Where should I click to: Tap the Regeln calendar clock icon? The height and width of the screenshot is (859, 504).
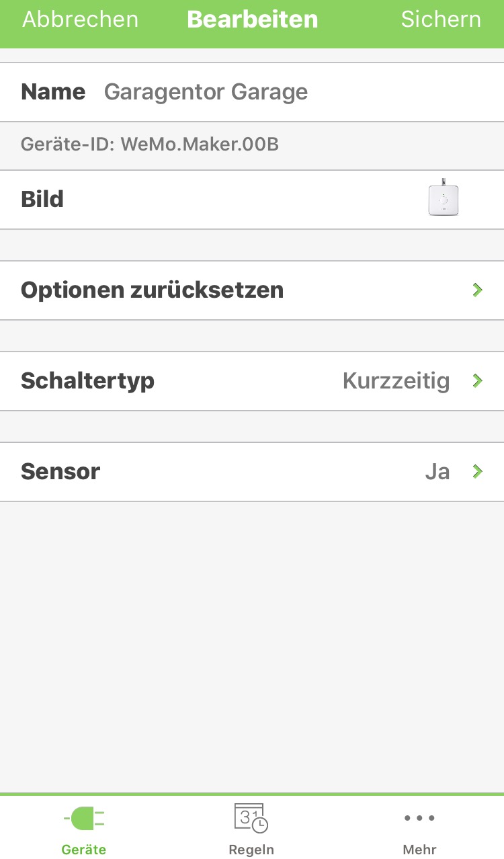[251, 818]
